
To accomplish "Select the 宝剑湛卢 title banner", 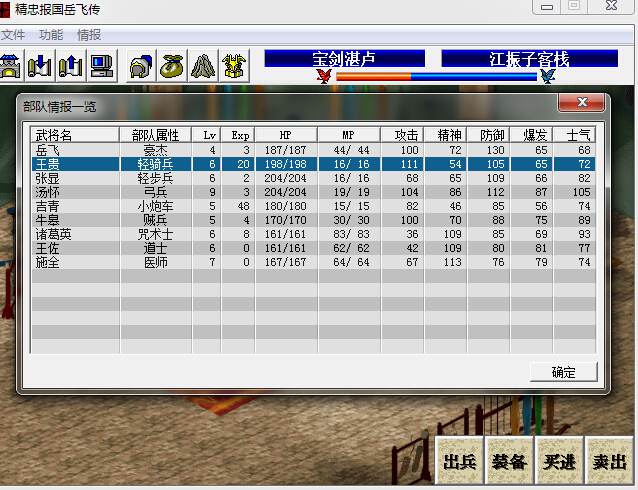I will tap(344, 59).
